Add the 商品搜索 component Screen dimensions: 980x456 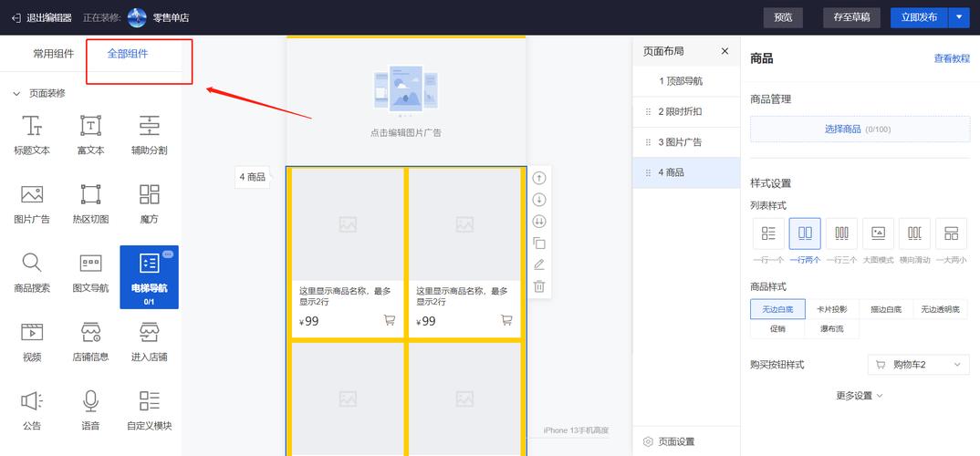32,273
